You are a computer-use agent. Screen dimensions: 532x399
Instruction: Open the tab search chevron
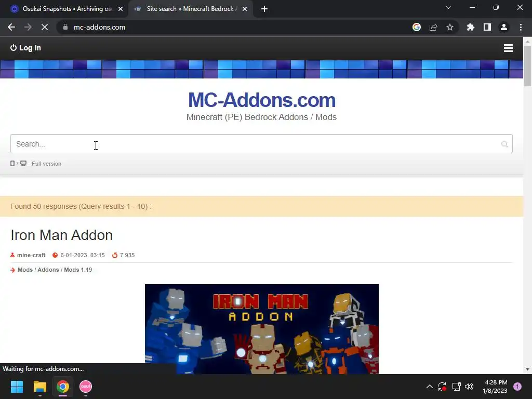(448, 7)
